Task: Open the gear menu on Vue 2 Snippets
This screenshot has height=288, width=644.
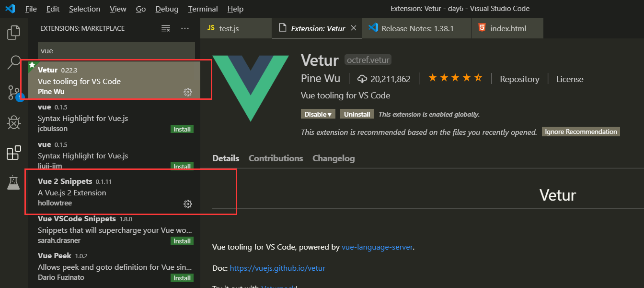Action: tap(188, 204)
